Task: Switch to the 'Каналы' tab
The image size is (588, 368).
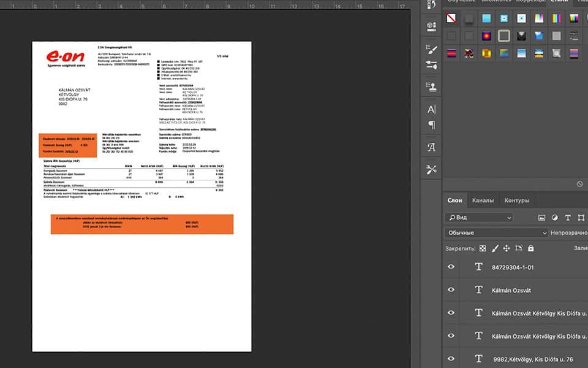Action: [x=483, y=201]
